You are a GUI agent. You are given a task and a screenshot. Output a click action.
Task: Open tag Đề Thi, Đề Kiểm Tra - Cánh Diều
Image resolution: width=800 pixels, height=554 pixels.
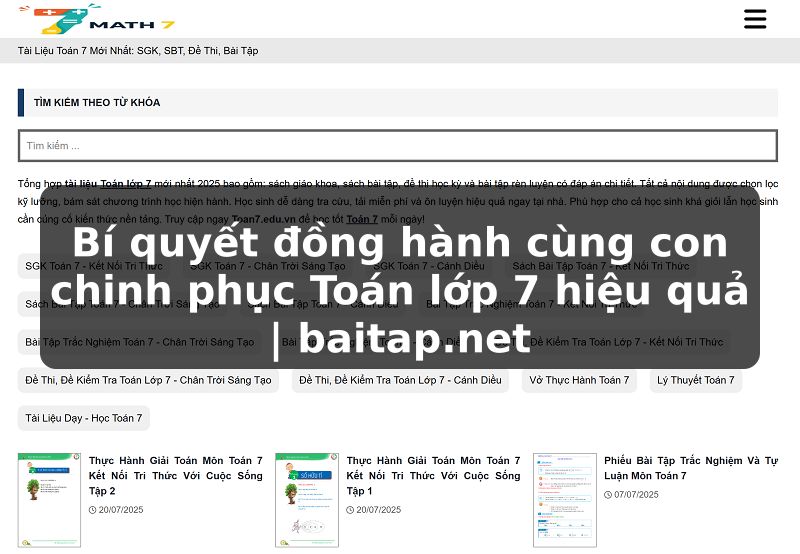[x=400, y=380]
